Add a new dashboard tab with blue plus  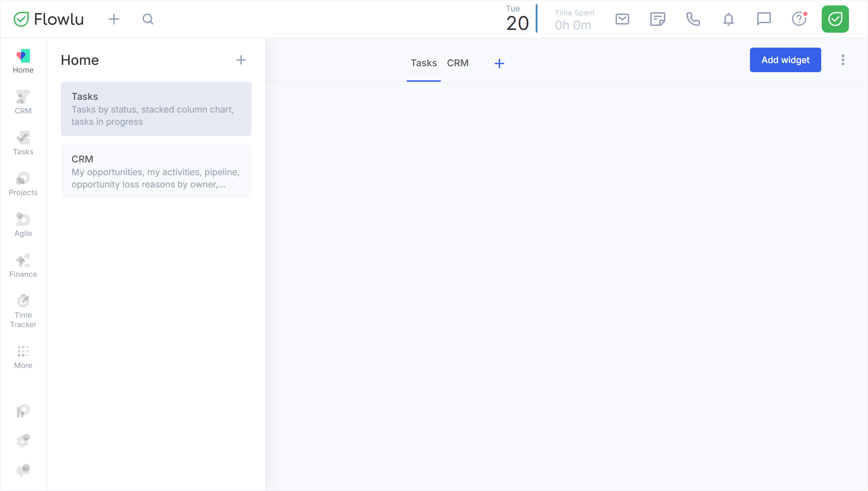pyautogui.click(x=499, y=64)
